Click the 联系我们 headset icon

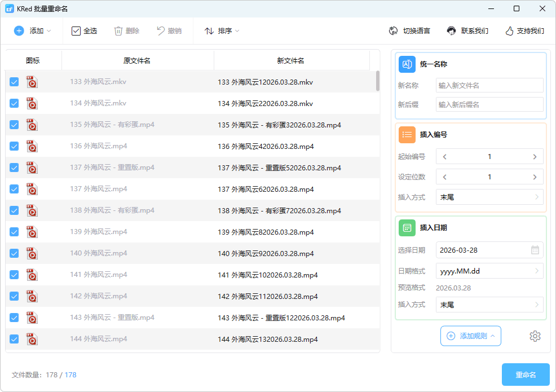click(451, 31)
